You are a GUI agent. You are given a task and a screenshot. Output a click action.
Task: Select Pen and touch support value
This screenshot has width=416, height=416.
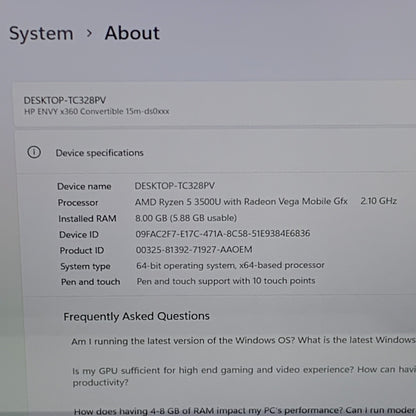[x=226, y=281]
